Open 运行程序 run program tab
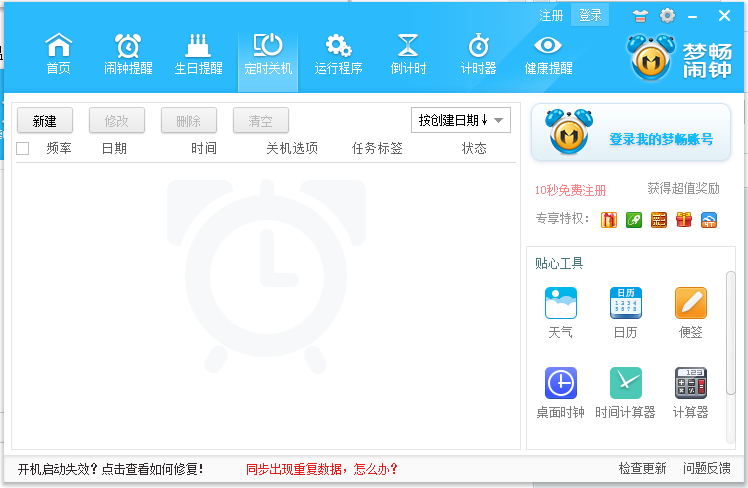The width and height of the screenshot is (748, 488). (x=338, y=54)
